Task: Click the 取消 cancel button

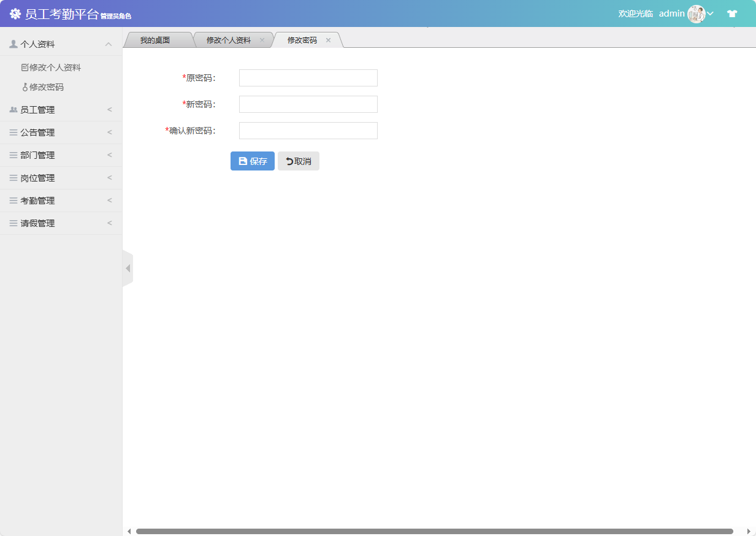Action: point(298,161)
